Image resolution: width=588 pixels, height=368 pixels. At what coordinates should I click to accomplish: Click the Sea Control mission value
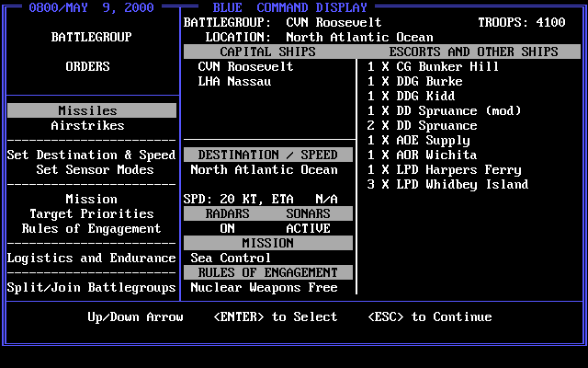click(231, 258)
